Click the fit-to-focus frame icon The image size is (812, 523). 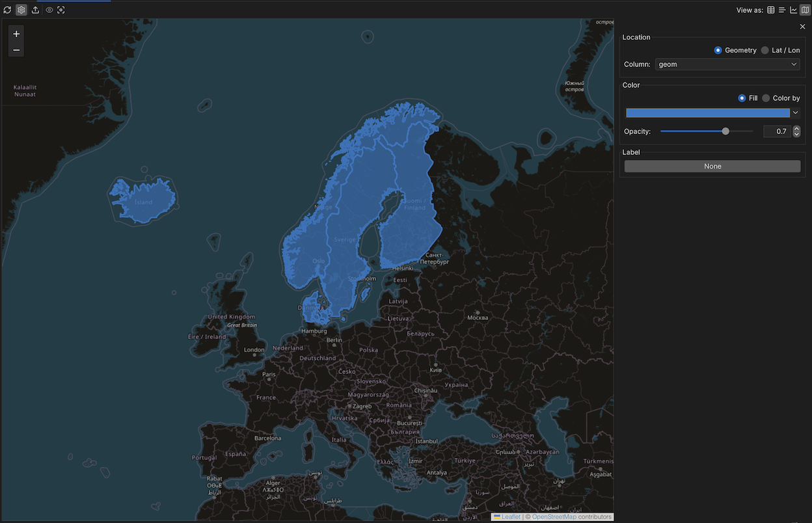(61, 10)
